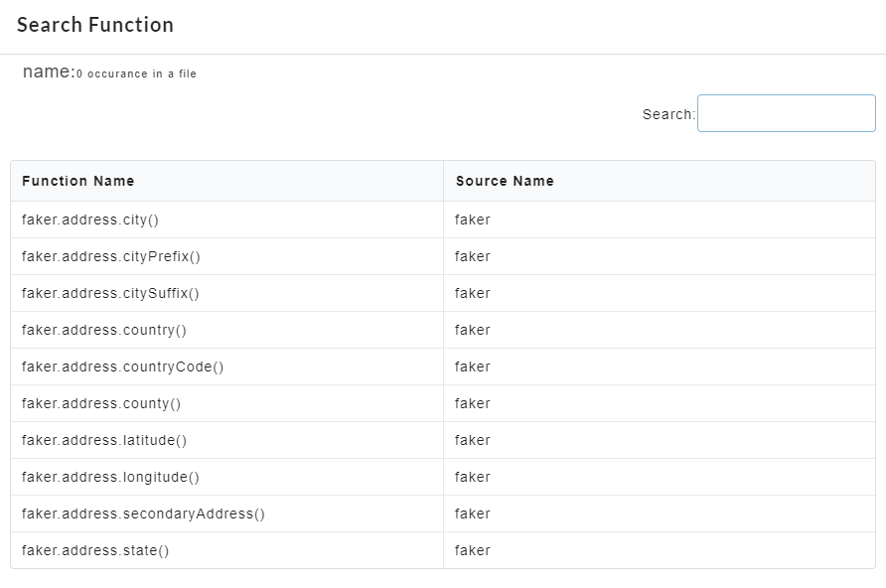Select the faker.address.longitude() function
This screenshot has width=886, height=588.
[x=110, y=477]
